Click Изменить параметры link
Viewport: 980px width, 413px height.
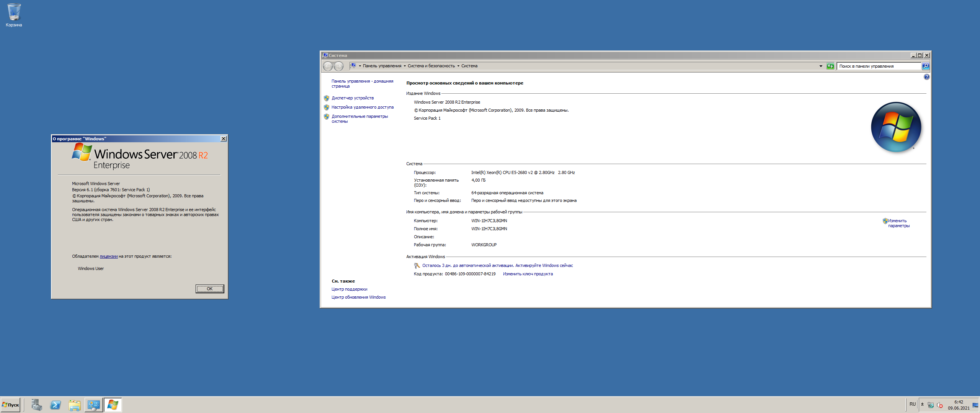coord(899,223)
